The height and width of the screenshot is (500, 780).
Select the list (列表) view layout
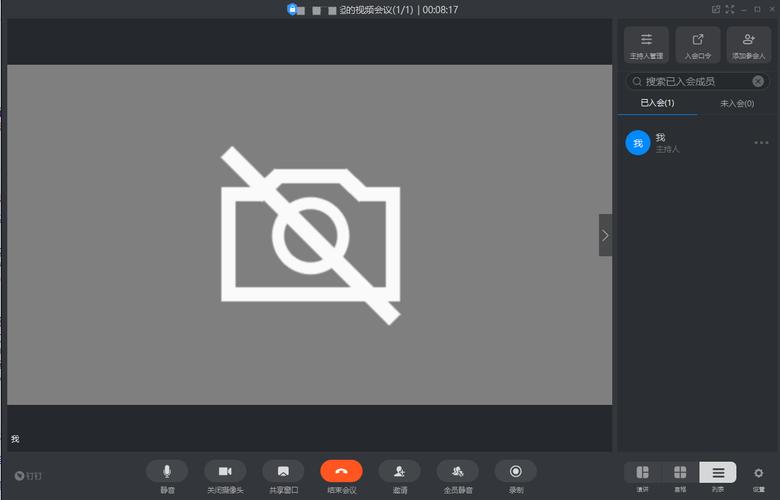click(x=718, y=472)
